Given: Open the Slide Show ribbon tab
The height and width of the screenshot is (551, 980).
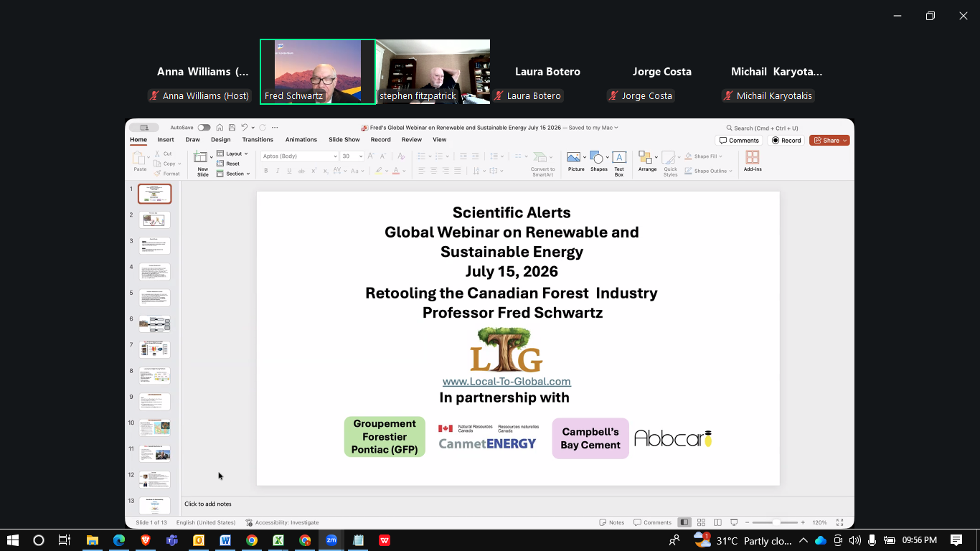Looking at the screenshot, I should click(x=344, y=140).
